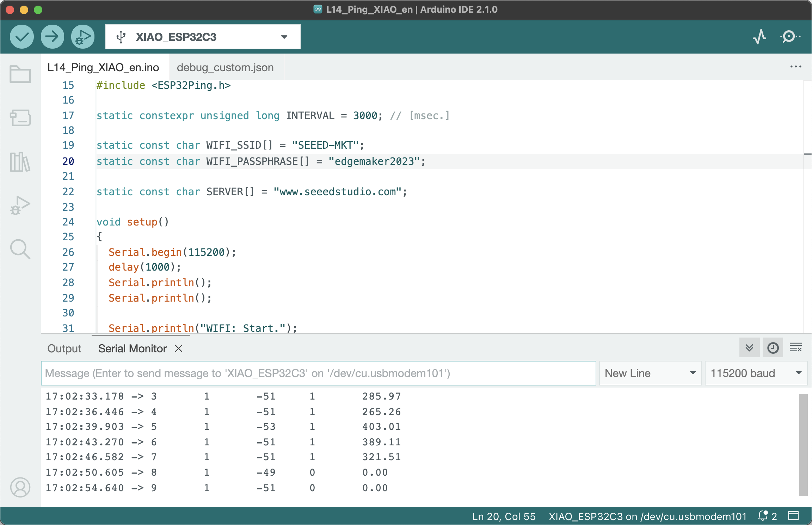Open the 115200 baud rate dropdown
The image size is (812, 525).
[x=756, y=373]
